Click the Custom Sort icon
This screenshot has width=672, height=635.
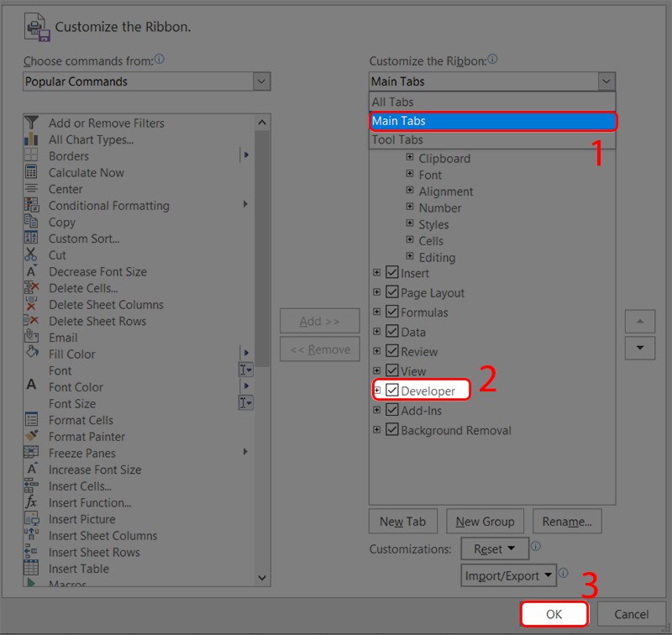pyautogui.click(x=31, y=239)
